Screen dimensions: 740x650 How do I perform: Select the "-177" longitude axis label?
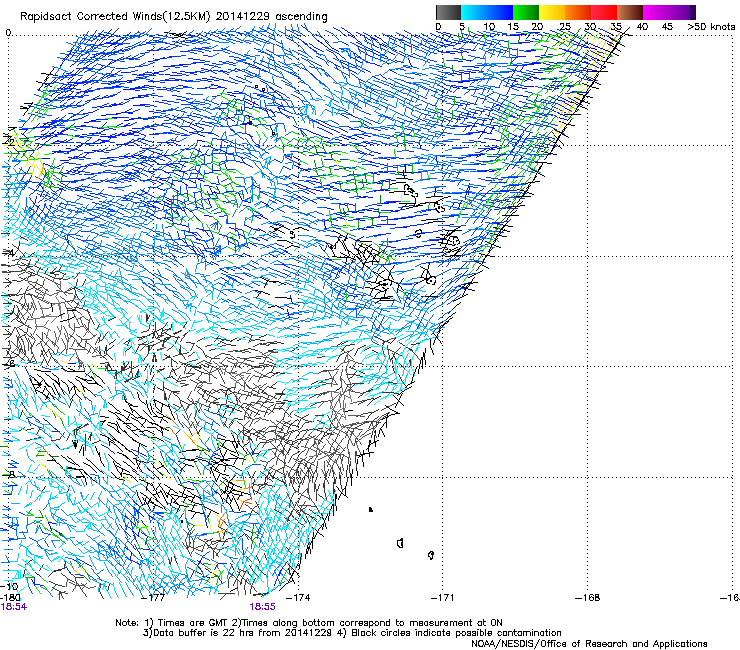click(153, 598)
